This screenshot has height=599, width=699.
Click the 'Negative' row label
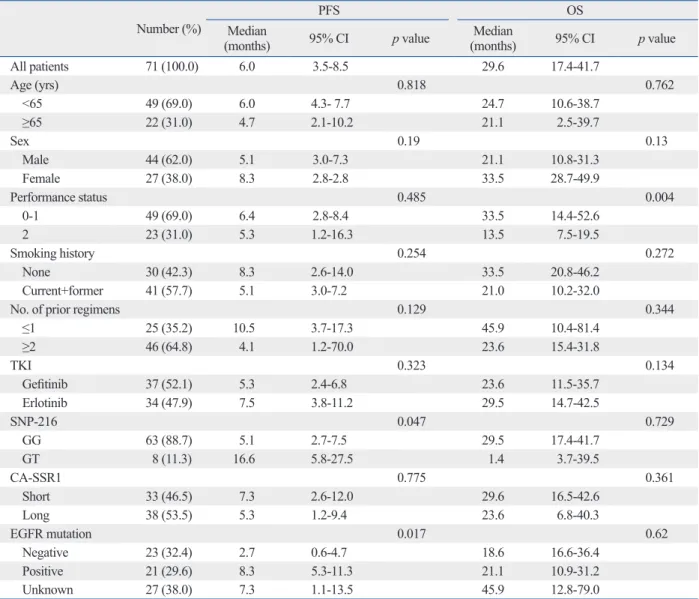tap(45, 553)
